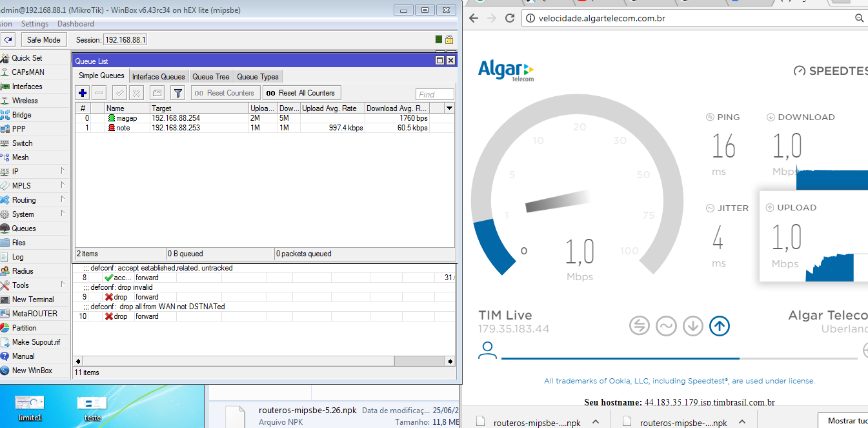Open comment editor icon in Queue List toolbar
The width and height of the screenshot is (868, 428).
click(157, 93)
